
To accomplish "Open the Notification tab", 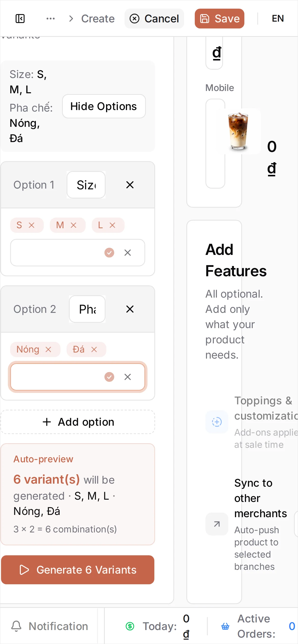I will pyautogui.click(x=50, y=626).
